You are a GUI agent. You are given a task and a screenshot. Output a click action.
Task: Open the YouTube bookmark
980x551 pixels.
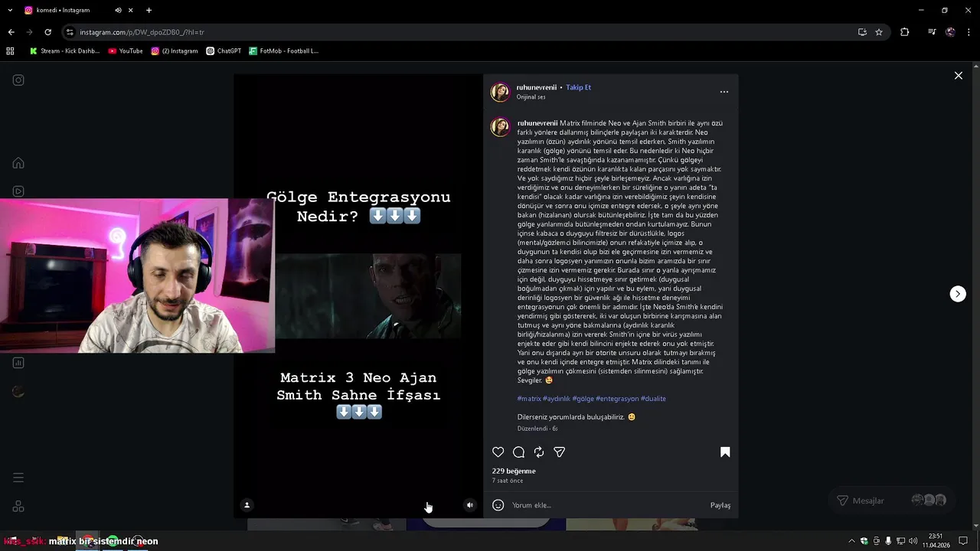(126, 51)
